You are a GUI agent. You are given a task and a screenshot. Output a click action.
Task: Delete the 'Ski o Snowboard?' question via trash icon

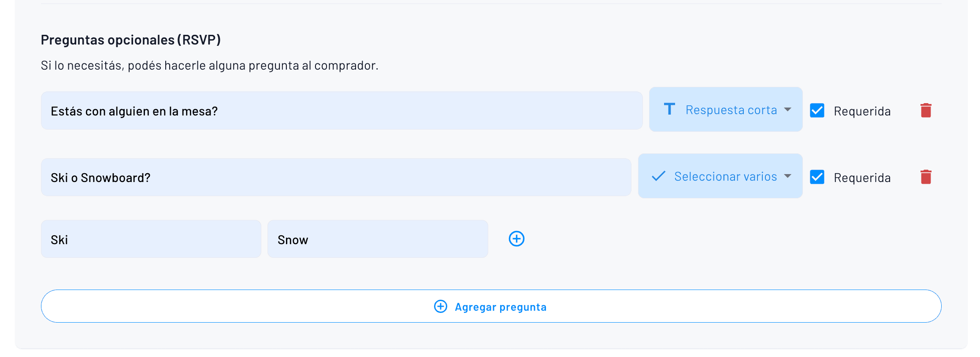click(x=926, y=176)
